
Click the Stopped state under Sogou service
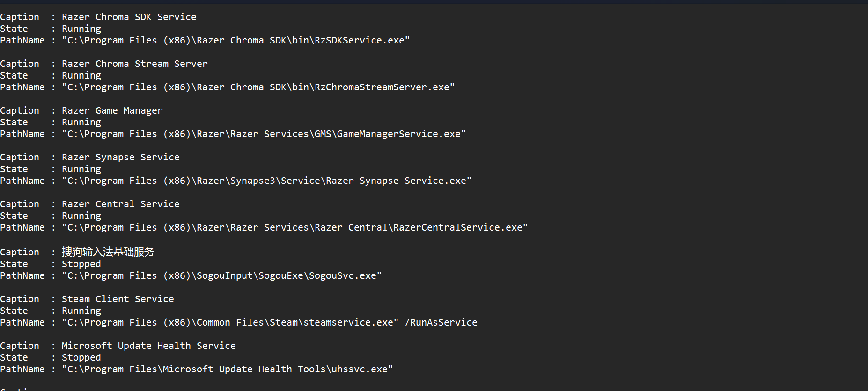(x=81, y=264)
